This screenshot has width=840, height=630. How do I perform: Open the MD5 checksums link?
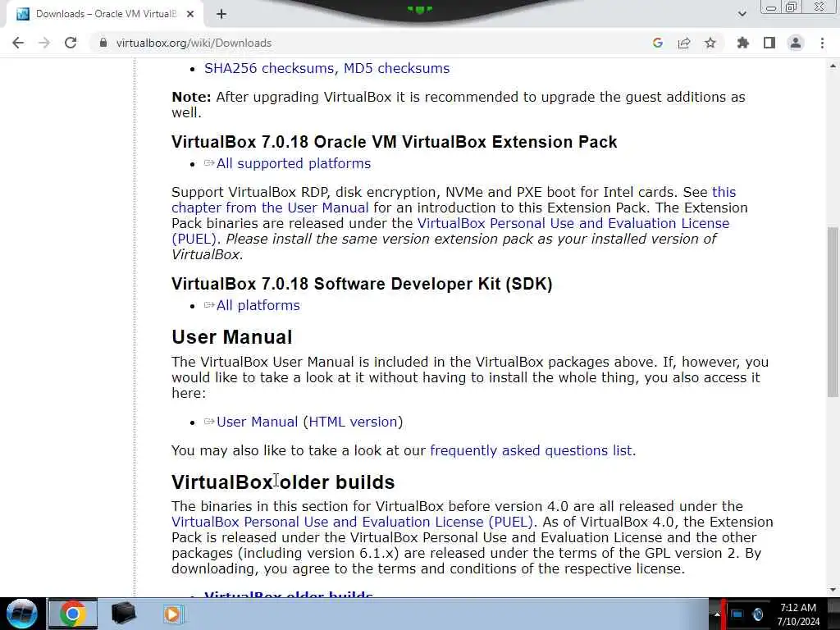pyautogui.click(x=396, y=69)
